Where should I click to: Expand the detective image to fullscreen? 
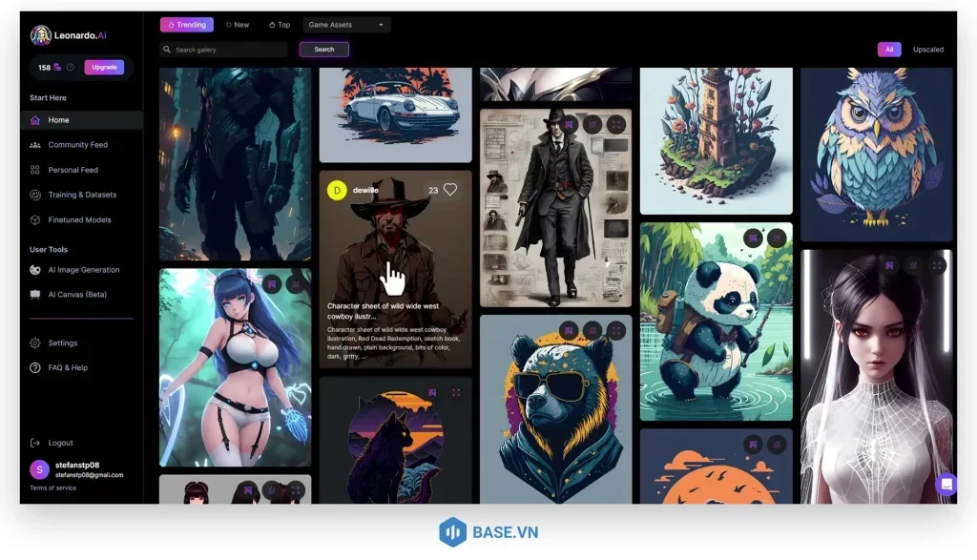pos(615,125)
